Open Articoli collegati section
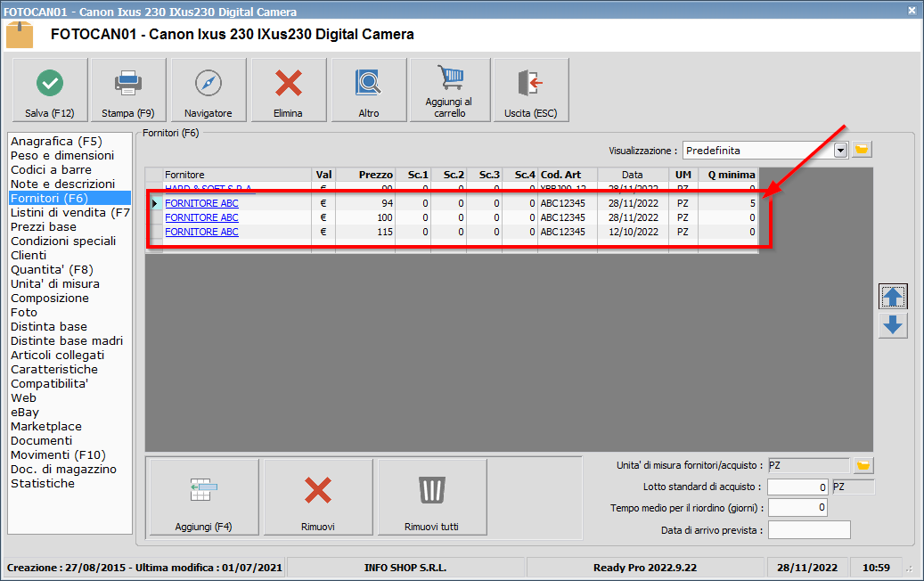Image resolution: width=924 pixels, height=581 pixels. click(x=57, y=356)
